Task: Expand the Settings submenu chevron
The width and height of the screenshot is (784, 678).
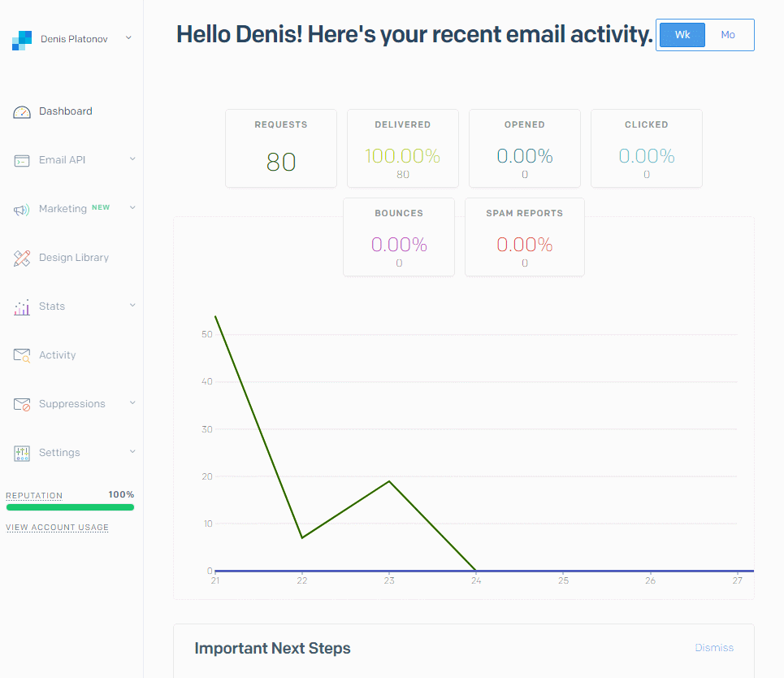Action: click(132, 452)
